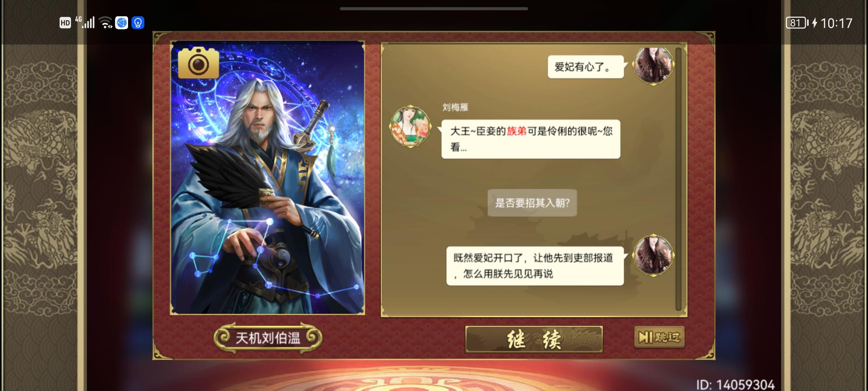Tap the HD status bar indicator
This screenshot has width=868, height=391.
tap(65, 23)
